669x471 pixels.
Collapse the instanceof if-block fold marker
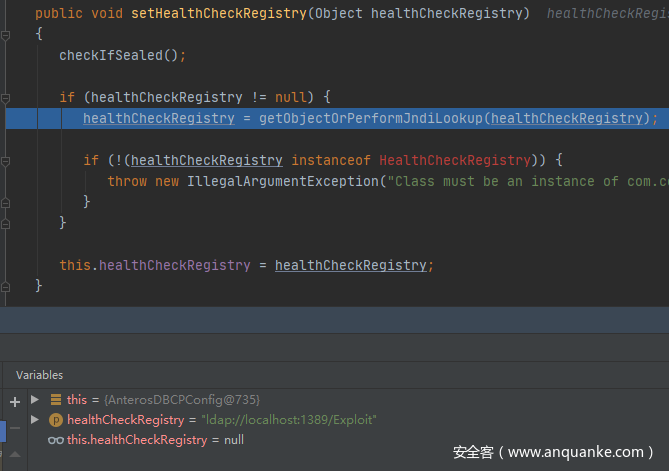(x=6, y=160)
